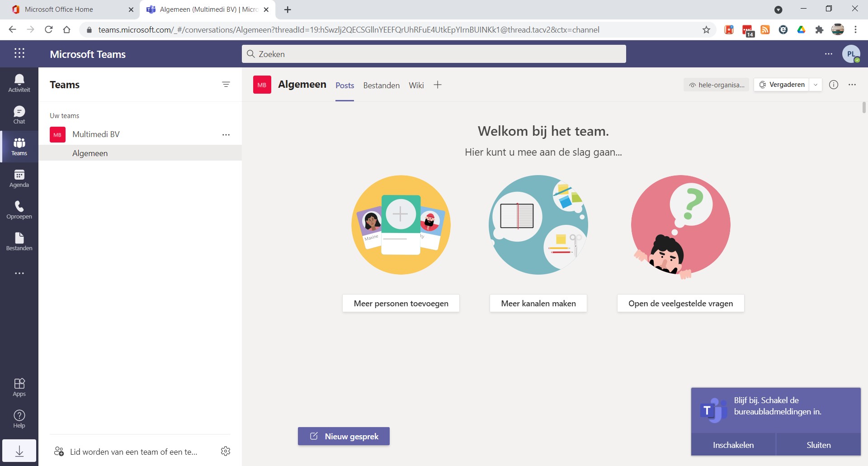Open the Google Drive extension icon
The image size is (868, 466).
(x=801, y=30)
